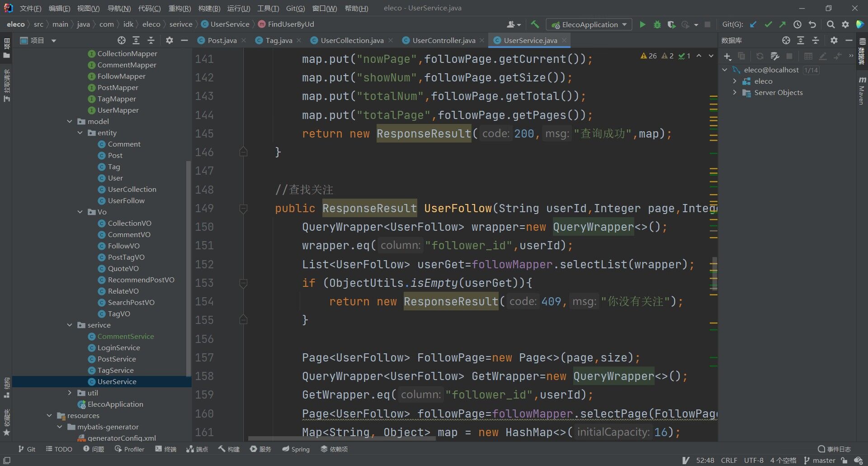Screen dimensions: 868x466
Task: Collapse the serivce folder
Action: point(70,325)
